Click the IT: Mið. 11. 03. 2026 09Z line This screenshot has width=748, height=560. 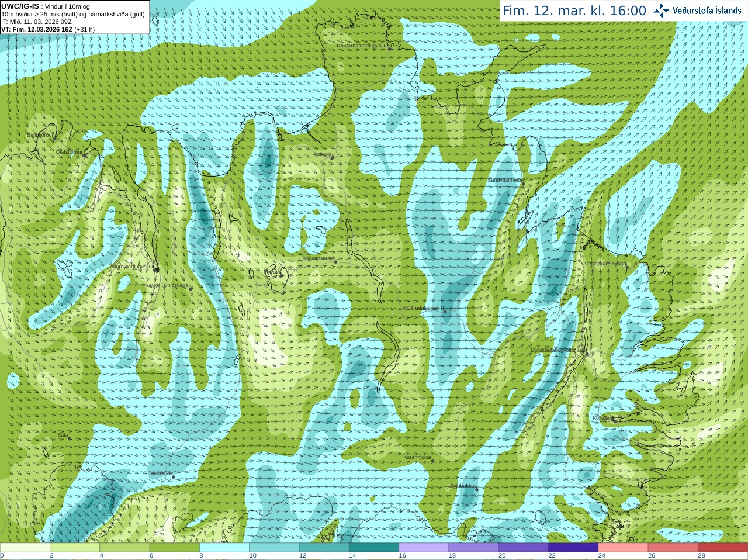pos(36,22)
